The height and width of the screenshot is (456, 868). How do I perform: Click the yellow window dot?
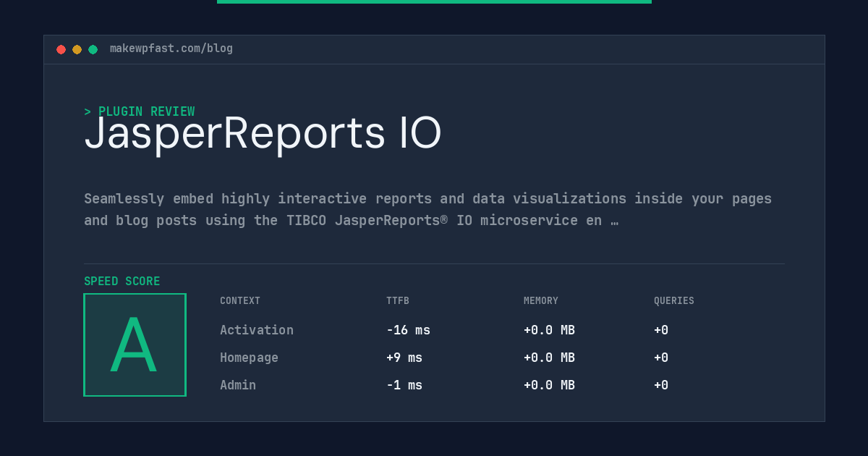coord(77,49)
